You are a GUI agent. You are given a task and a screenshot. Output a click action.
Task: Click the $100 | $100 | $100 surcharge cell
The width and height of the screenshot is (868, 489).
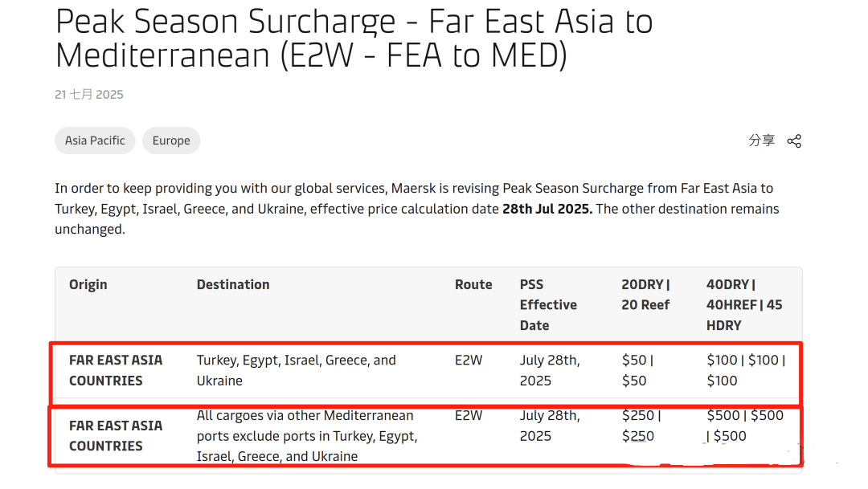click(745, 370)
